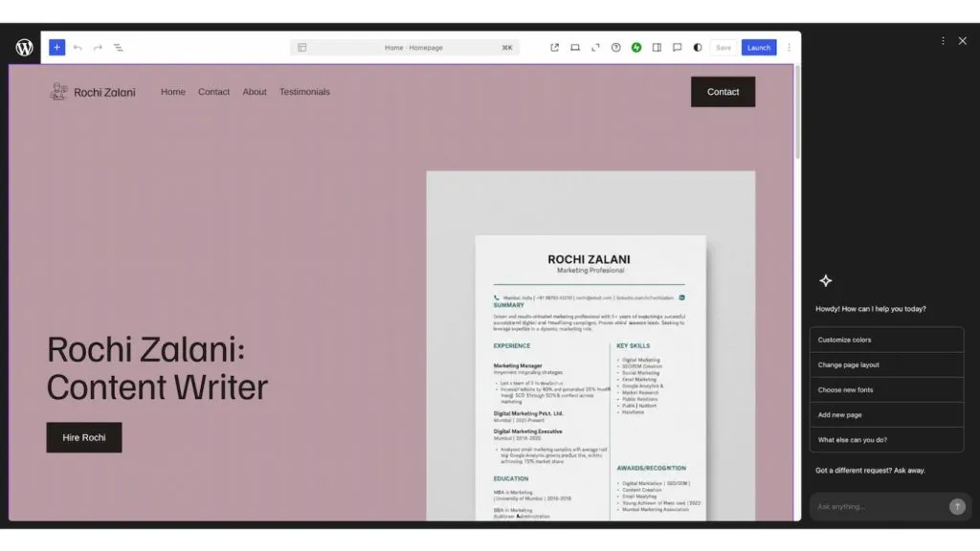Click the template layout icon in the command bar

point(302,48)
